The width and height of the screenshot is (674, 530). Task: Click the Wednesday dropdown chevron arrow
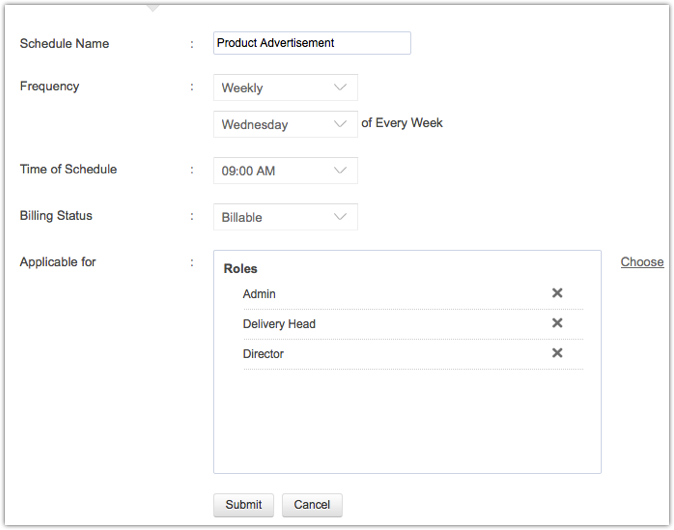pos(340,125)
